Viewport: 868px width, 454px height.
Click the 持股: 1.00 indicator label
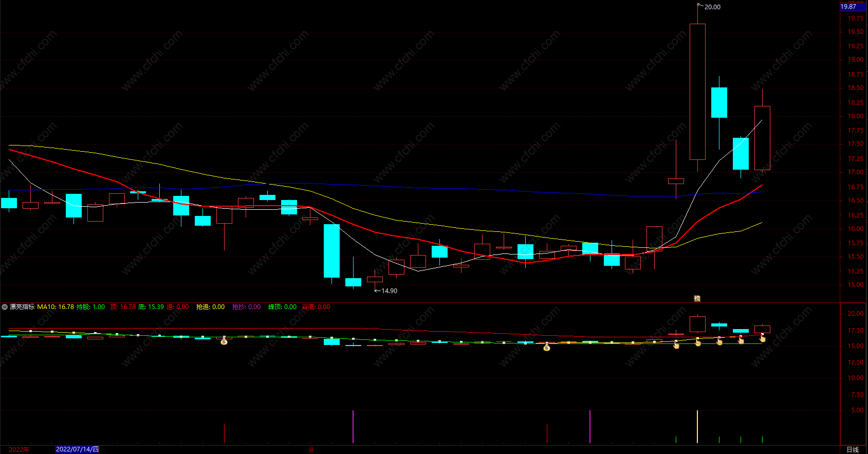(x=90, y=307)
